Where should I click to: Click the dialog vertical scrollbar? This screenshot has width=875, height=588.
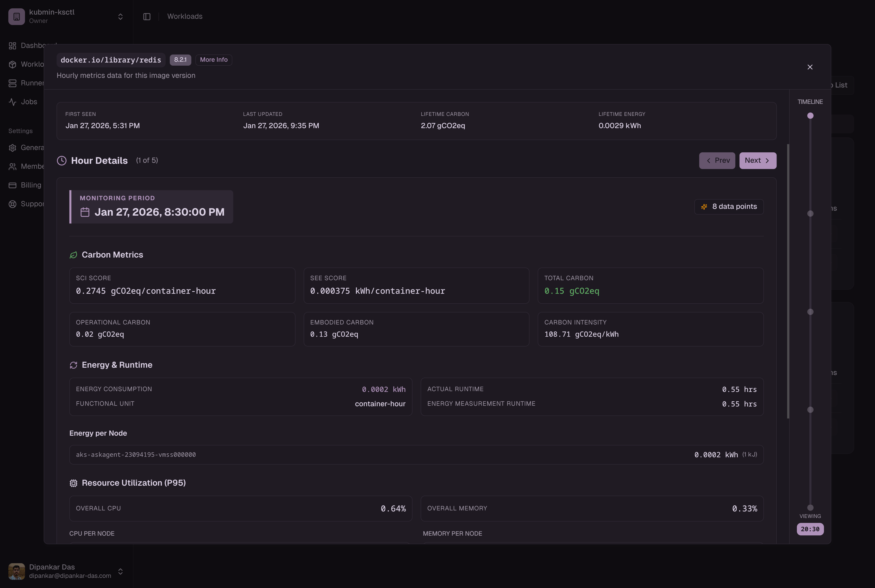click(x=788, y=281)
